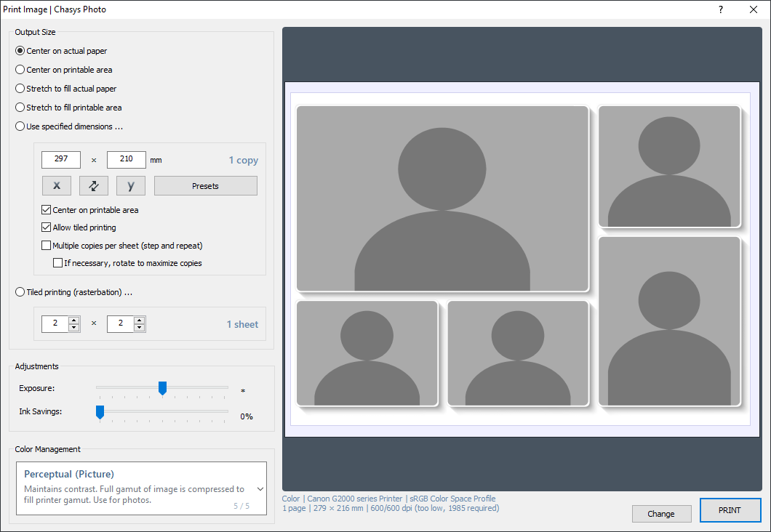The height and width of the screenshot is (532, 771).
Task: Open the Presets dimensions list
Action: [205, 186]
